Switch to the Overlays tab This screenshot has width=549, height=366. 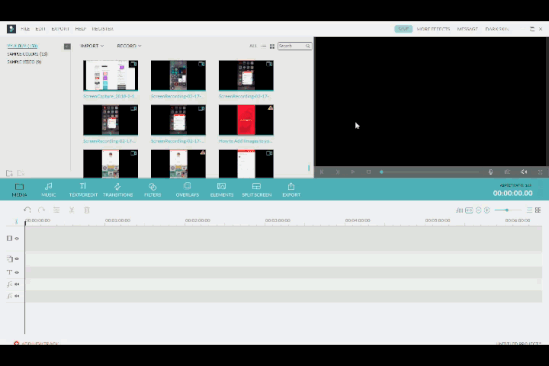[x=187, y=190]
